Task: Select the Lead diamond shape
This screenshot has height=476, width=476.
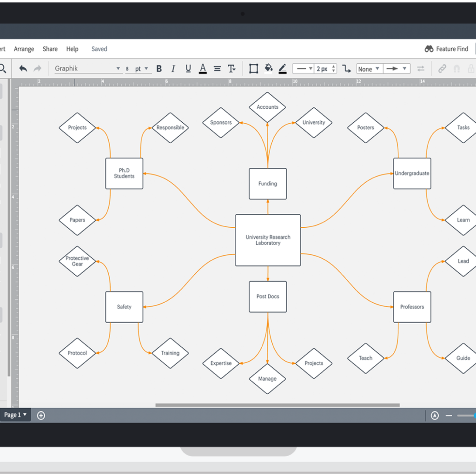Action: 461,261
